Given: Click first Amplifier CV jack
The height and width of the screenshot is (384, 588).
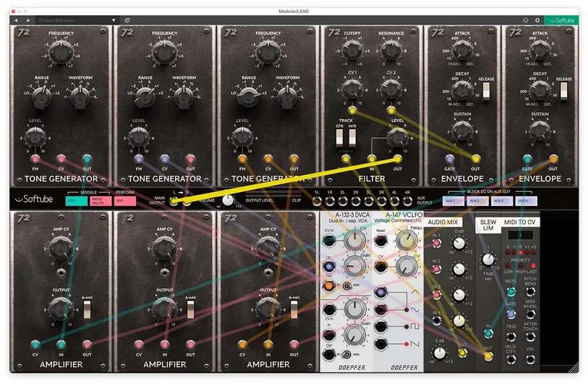Looking at the screenshot, I should [x=35, y=344].
